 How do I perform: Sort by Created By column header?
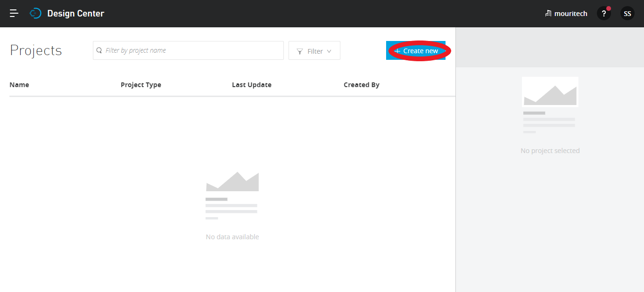point(362,85)
